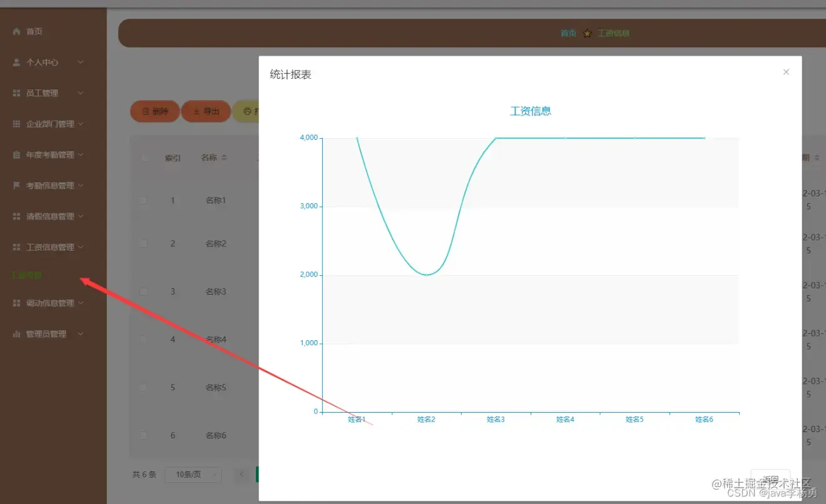This screenshot has width=826, height=504.
Task: Click the chart data point above 姓名6
Action: (705, 138)
